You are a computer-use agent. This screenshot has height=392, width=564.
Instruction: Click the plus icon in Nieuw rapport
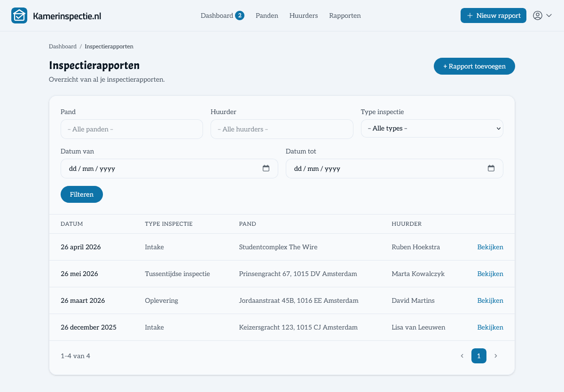tap(470, 15)
